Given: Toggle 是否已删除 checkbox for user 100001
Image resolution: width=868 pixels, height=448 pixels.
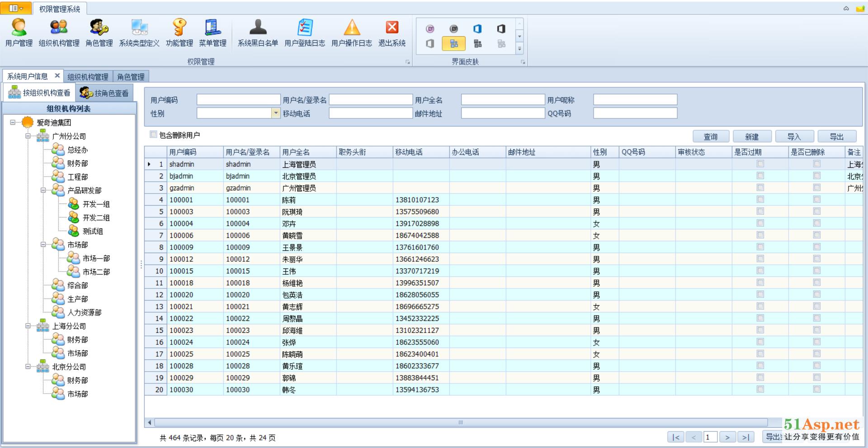Looking at the screenshot, I should (x=817, y=199).
